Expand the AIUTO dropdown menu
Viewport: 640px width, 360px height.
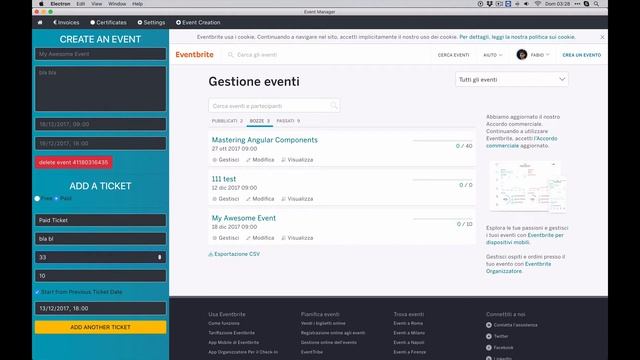click(x=493, y=55)
